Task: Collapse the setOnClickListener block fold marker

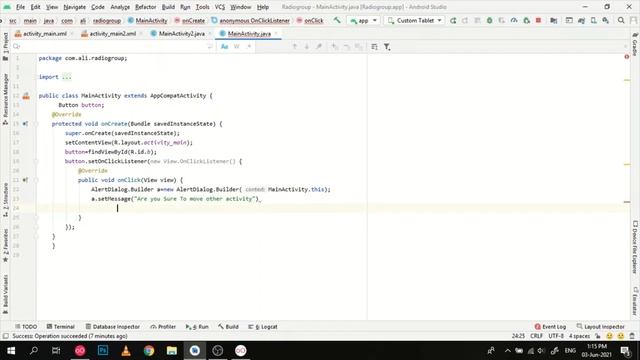Action: pyautogui.click(x=36, y=161)
